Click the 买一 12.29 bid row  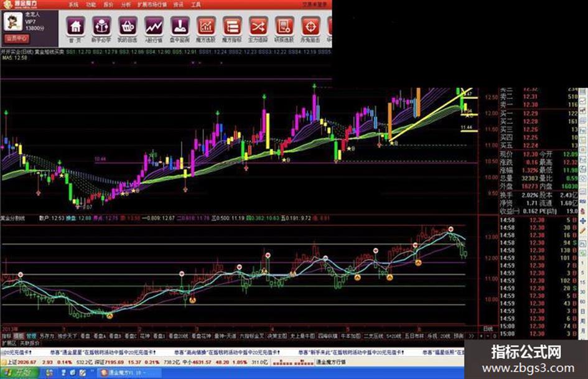(539, 113)
